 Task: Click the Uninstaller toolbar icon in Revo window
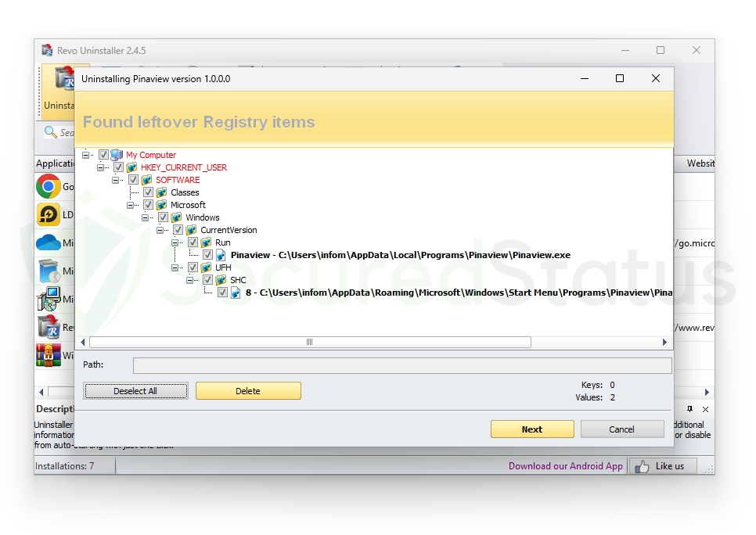point(66,78)
